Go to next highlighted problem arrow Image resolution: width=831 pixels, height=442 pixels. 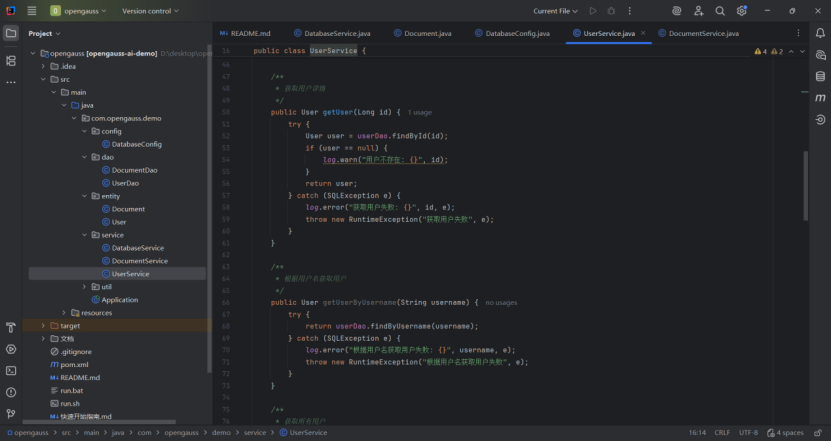802,51
